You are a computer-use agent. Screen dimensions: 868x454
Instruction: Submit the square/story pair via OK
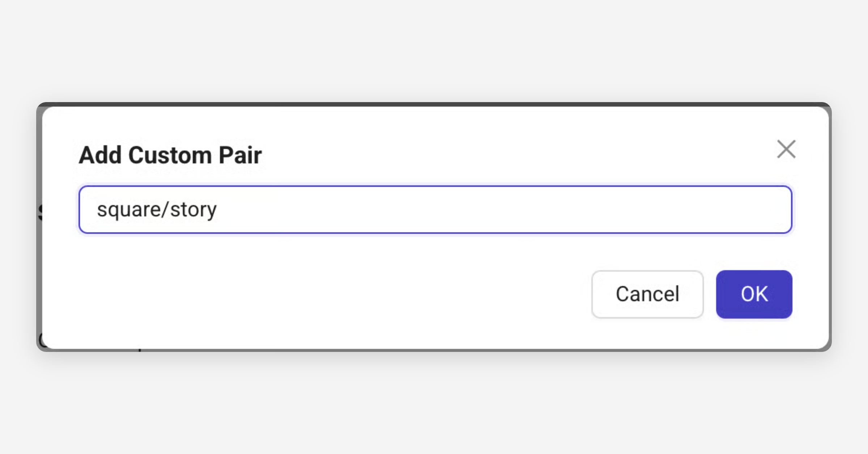coord(754,294)
